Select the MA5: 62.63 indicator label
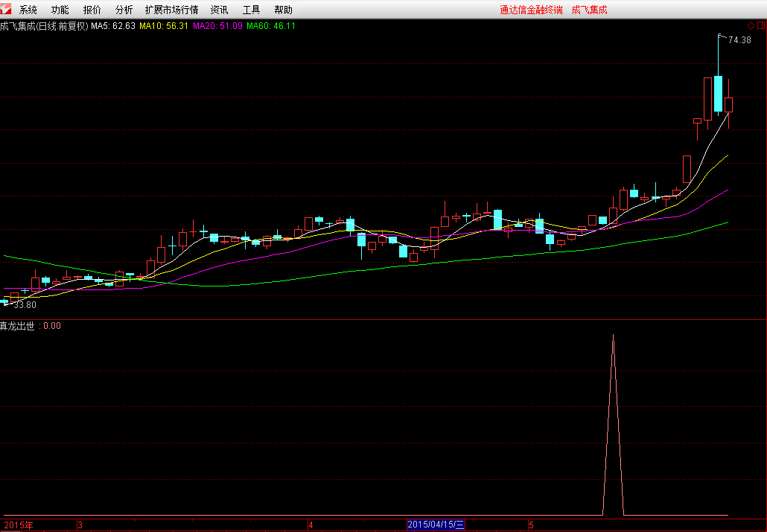 [113, 26]
